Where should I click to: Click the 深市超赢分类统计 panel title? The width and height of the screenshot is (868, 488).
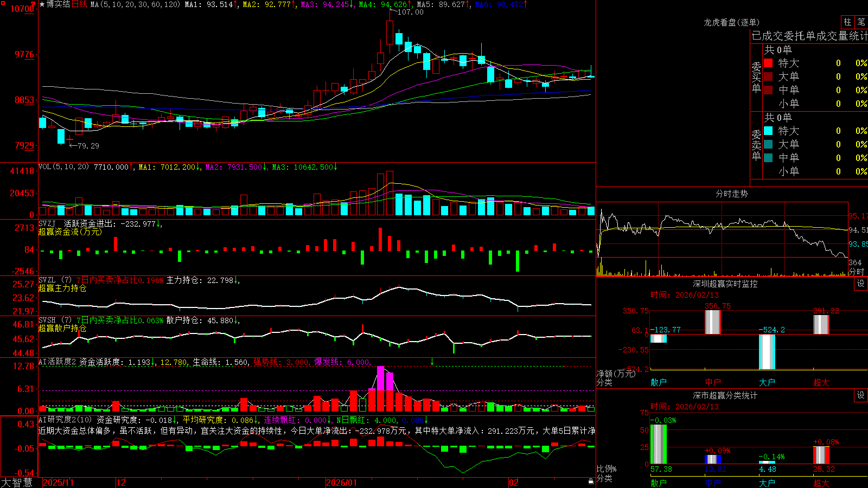[x=725, y=395]
